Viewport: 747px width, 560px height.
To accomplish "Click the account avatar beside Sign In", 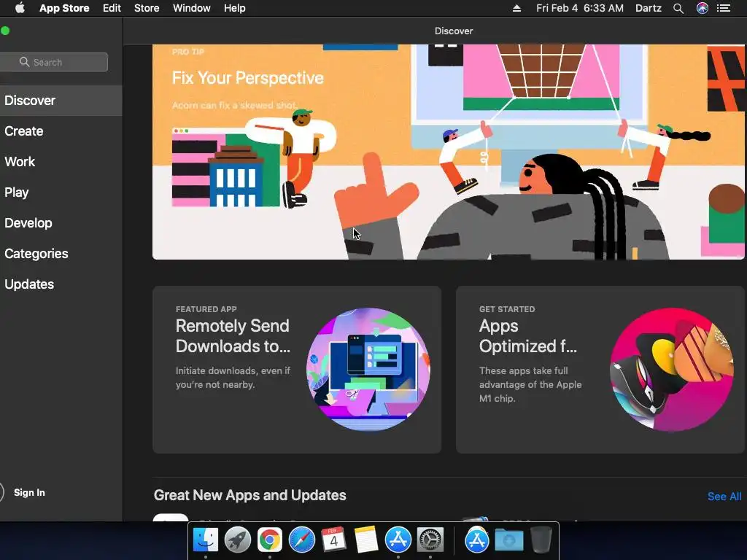I will [1, 492].
